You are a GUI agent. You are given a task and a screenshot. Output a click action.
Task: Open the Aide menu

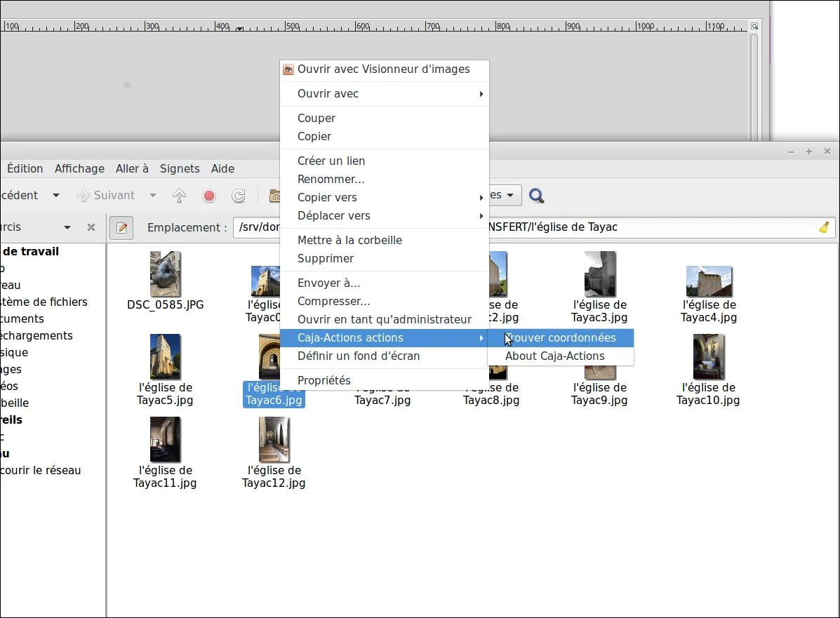coord(222,168)
